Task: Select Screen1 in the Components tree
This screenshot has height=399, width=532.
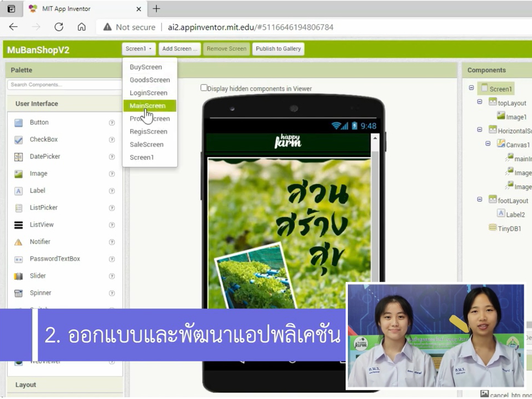Action: coord(501,89)
